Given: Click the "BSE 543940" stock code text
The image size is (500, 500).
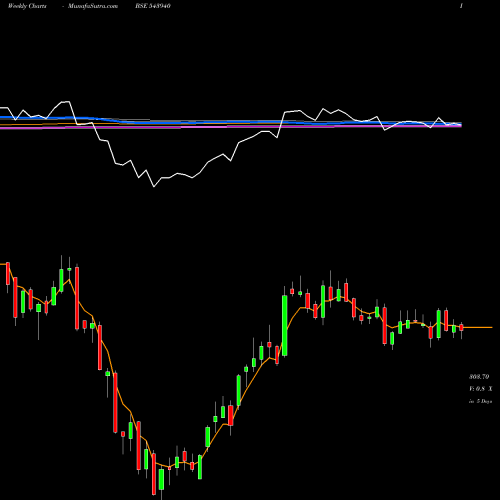Looking at the screenshot, I should click(153, 6).
